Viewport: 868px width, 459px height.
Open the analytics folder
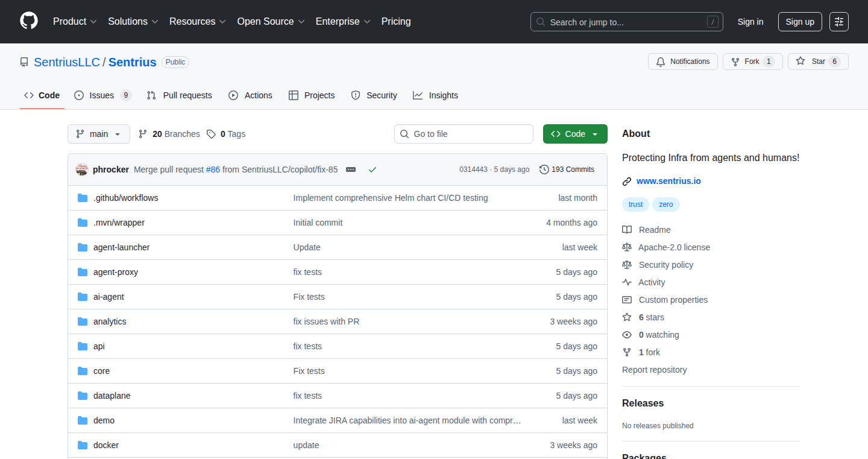[110, 321]
